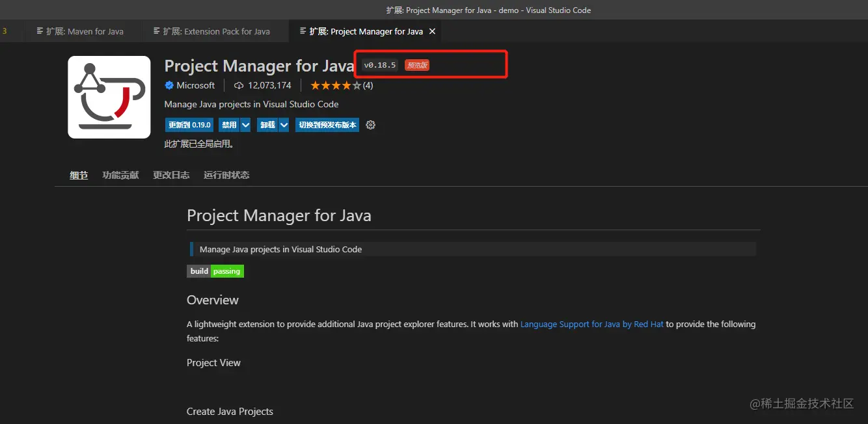The height and width of the screenshot is (424, 868).
Task: Click the extension settings gear icon
Action: tap(371, 125)
